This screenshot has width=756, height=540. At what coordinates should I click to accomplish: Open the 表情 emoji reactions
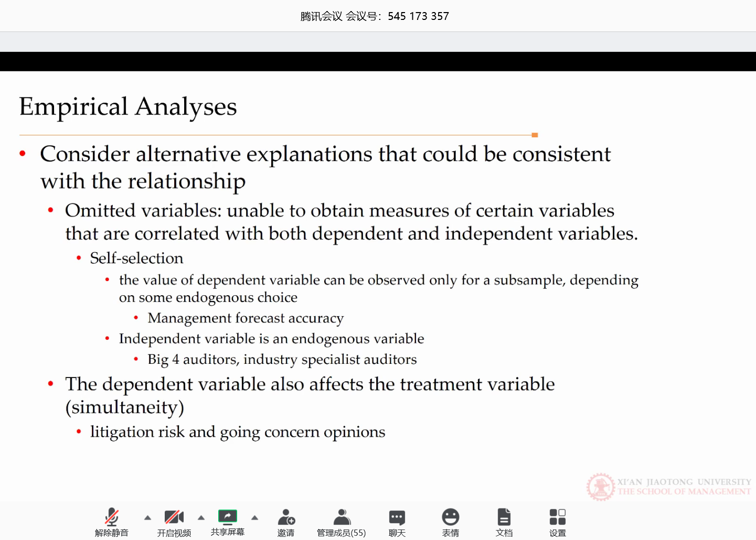coord(451,517)
